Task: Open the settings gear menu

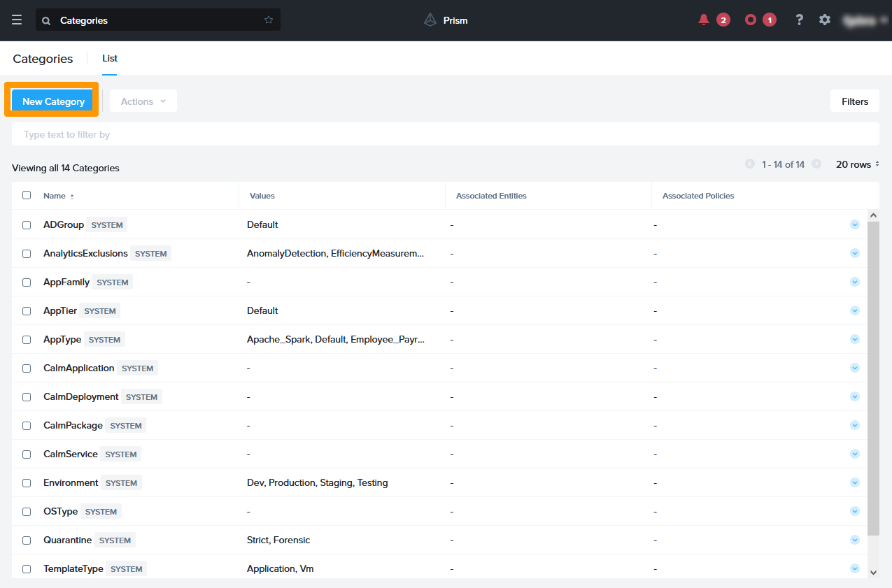Action: tap(825, 20)
